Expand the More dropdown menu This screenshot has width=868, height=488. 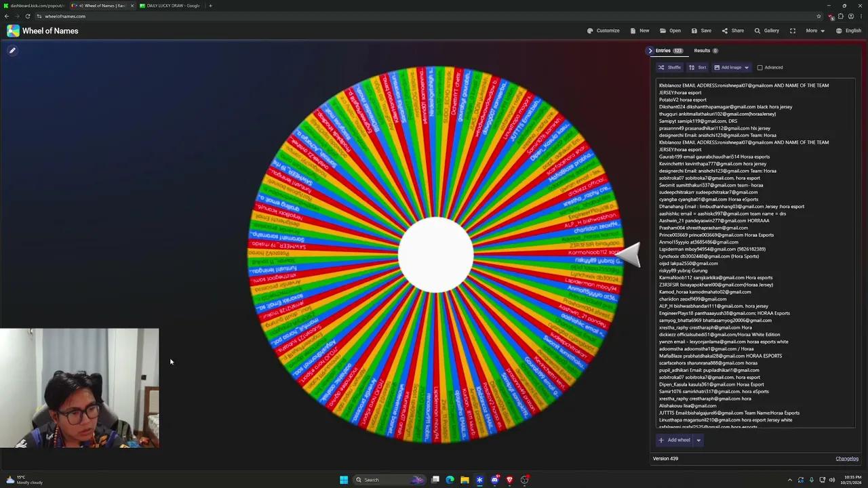pyautogui.click(x=815, y=30)
